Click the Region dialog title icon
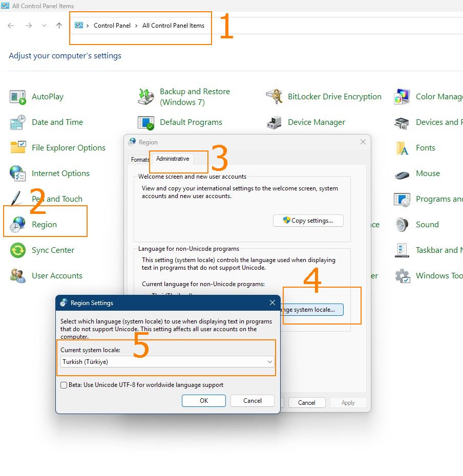Viewport: 463px width, 476px height. pos(132,142)
